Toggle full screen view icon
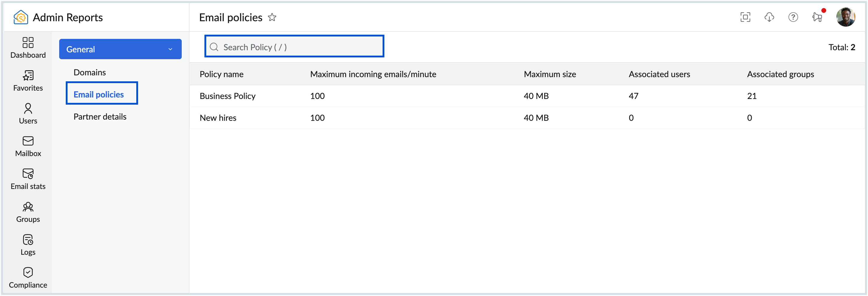Screen dimensions: 868x296 tap(745, 17)
